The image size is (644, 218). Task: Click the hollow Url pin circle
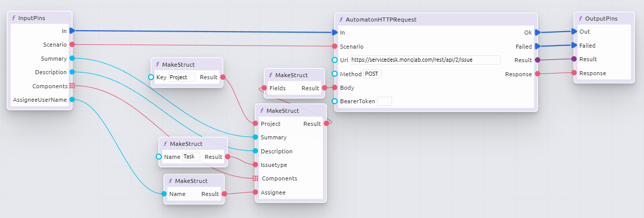335,60
